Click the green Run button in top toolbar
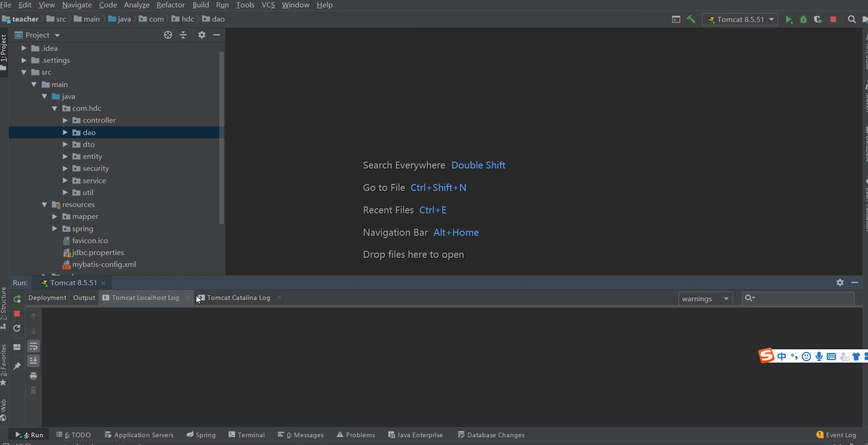The width and height of the screenshot is (868, 445). pyautogui.click(x=788, y=20)
